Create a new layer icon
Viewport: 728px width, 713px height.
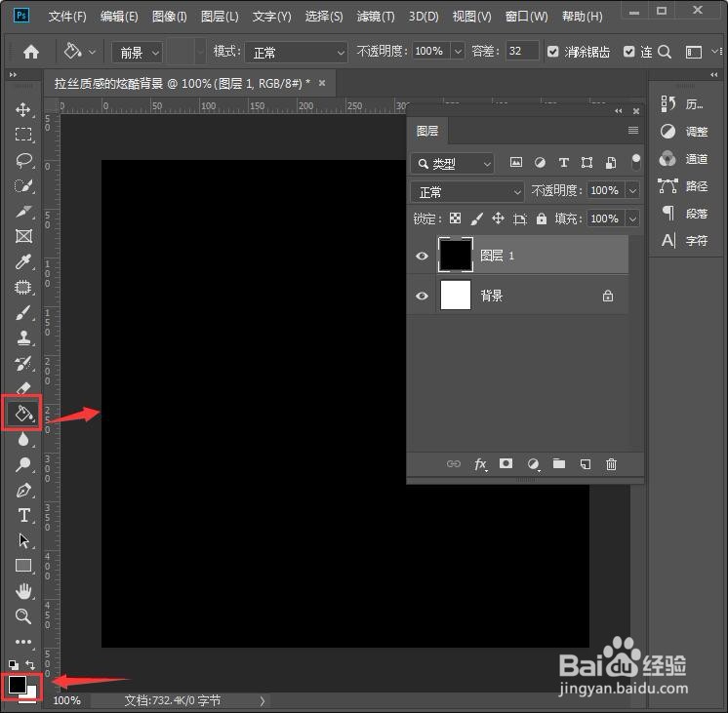tap(586, 463)
